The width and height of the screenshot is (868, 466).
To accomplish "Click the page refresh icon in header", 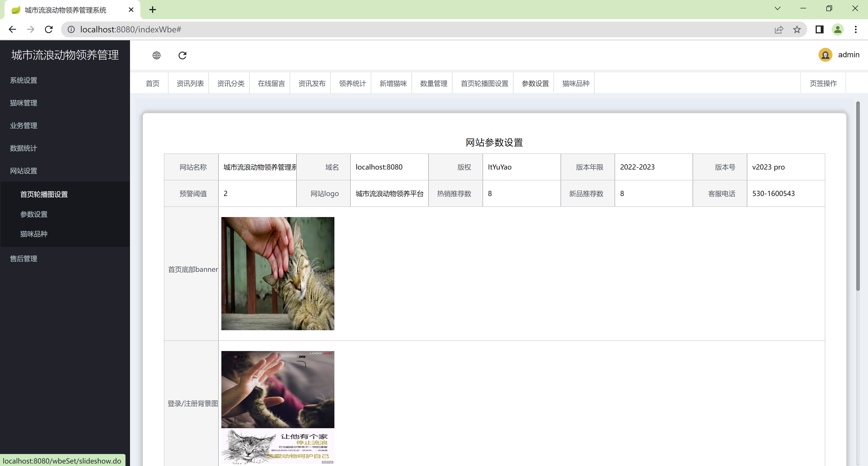I will pos(182,55).
